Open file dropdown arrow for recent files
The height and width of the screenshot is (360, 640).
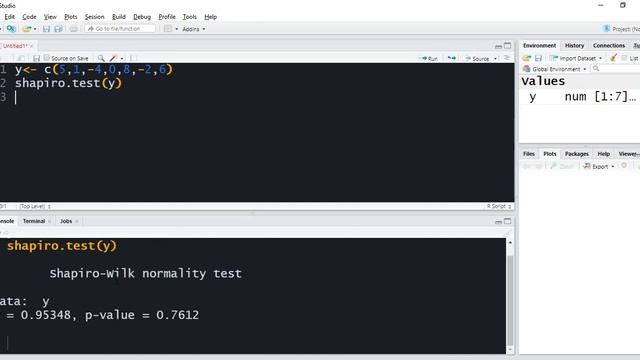coord(35,29)
